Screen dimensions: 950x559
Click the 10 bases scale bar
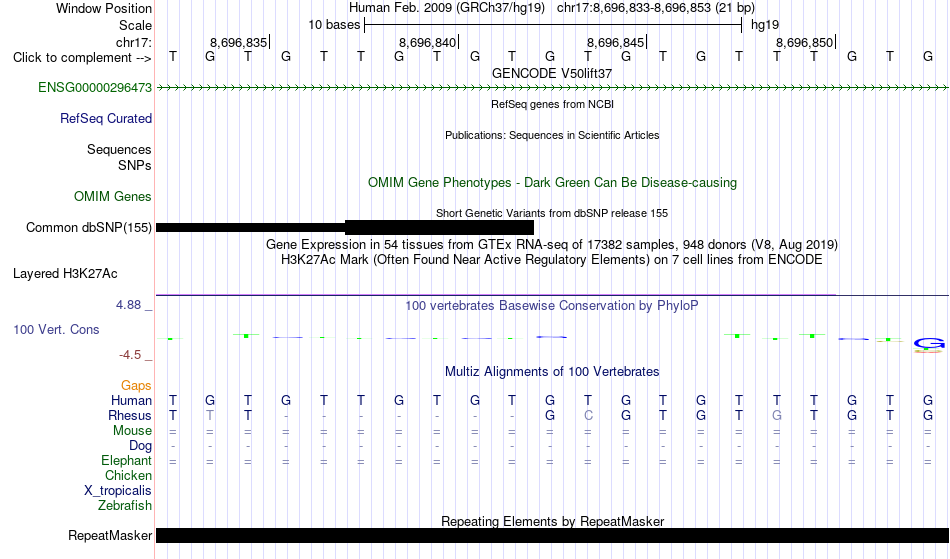(553, 25)
